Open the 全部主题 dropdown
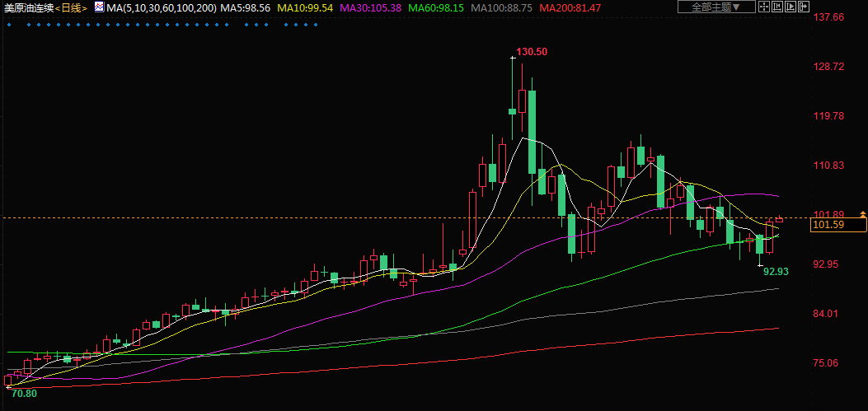 tap(715, 7)
